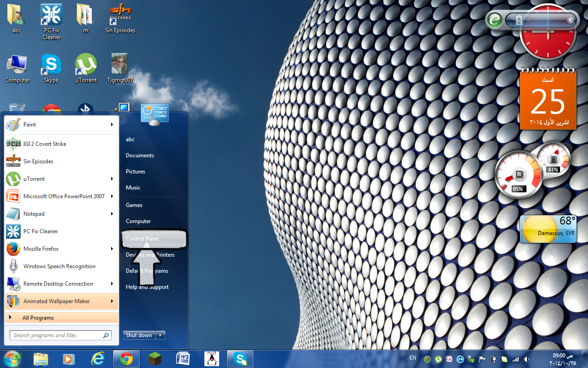Open Documents from the Start menu

pyautogui.click(x=140, y=155)
